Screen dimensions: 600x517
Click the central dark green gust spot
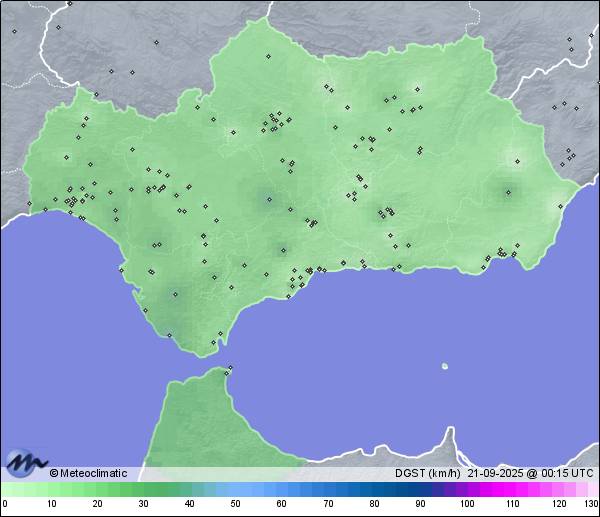click(x=267, y=199)
